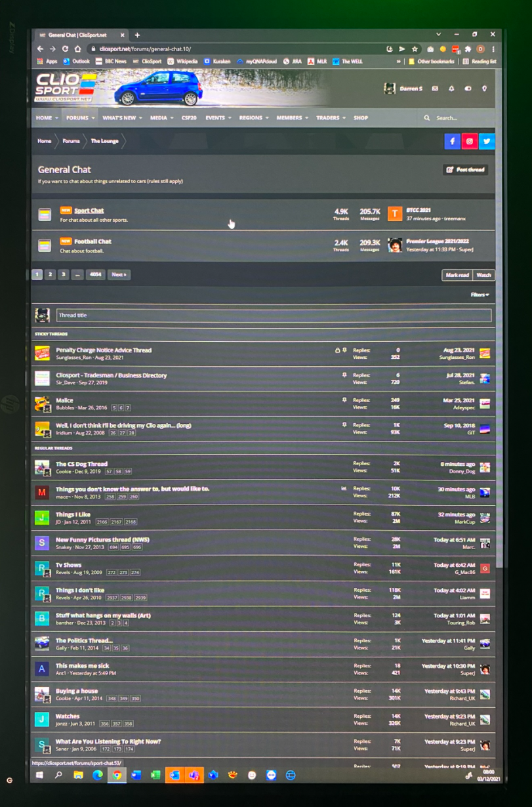
Task: Toggle the style switch icon beside the bell
Action: tap(468, 89)
